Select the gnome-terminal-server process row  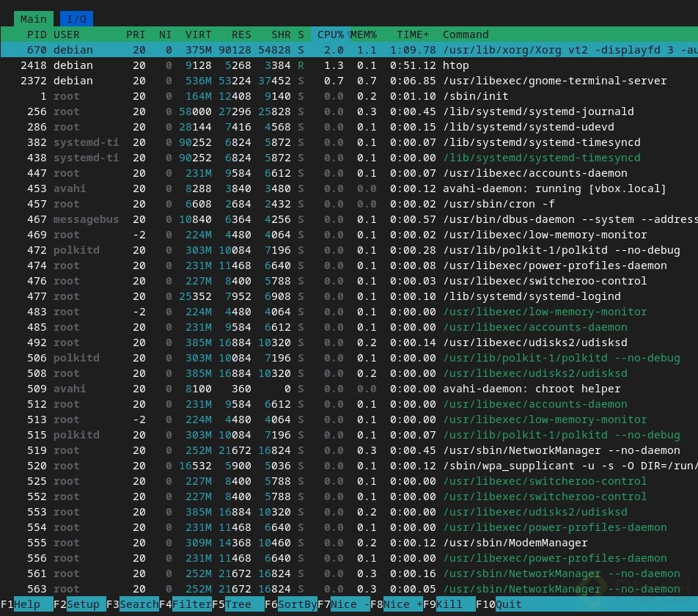tap(349, 81)
